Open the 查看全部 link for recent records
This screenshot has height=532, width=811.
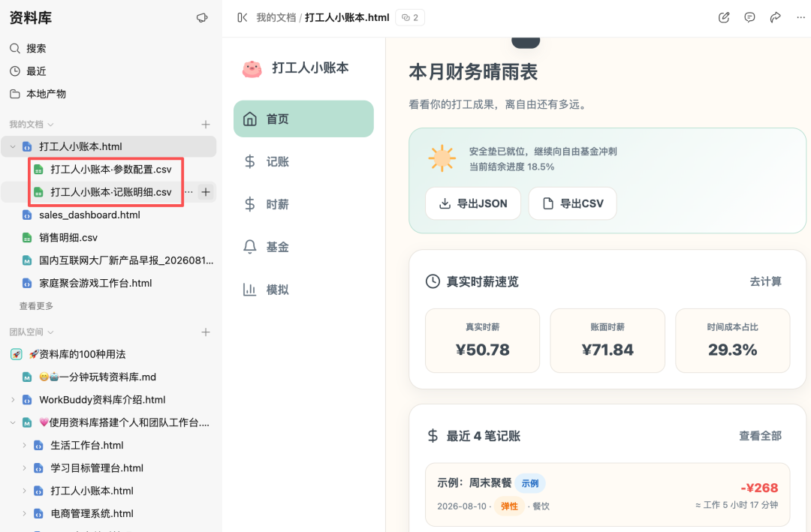tap(760, 436)
